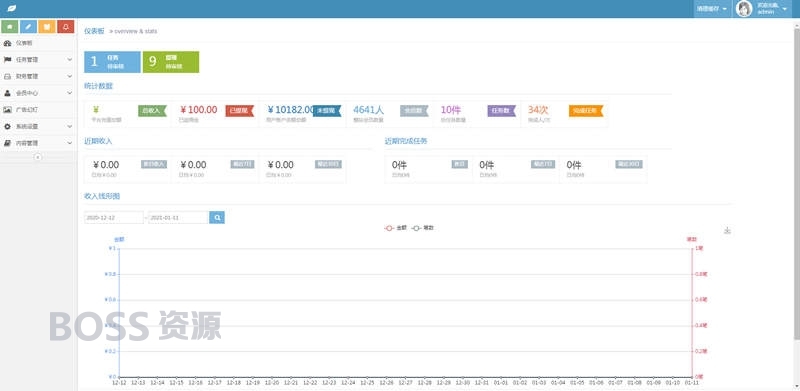Expand the 任务管理 sidebar menu
This screenshot has width=800, height=391.
(38, 60)
